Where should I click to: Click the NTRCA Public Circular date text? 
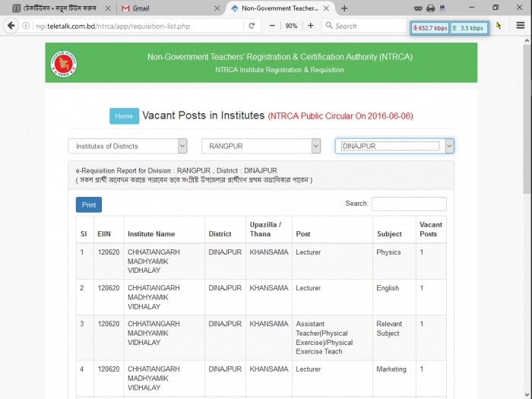pos(340,116)
